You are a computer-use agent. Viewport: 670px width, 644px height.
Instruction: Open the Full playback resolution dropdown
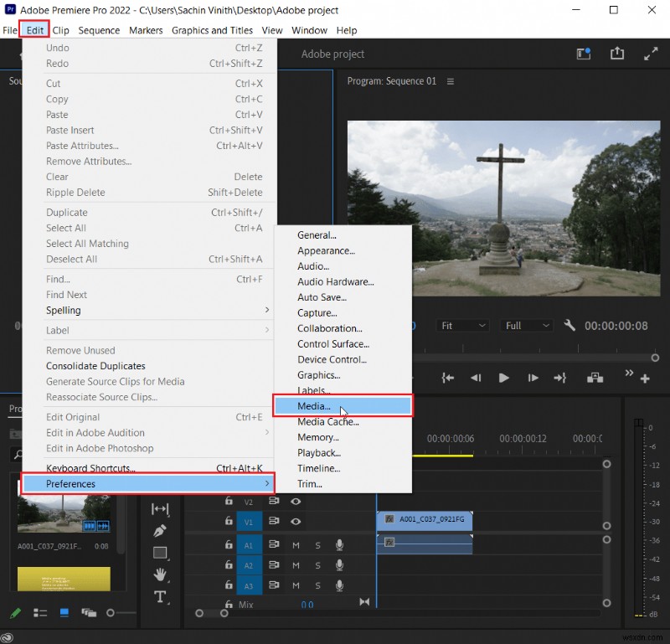527,325
